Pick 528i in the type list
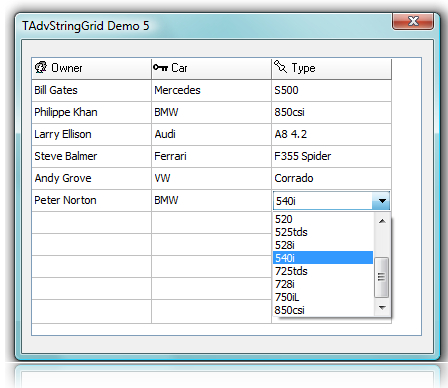This screenshot has height=388, width=448. [x=323, y=245]
